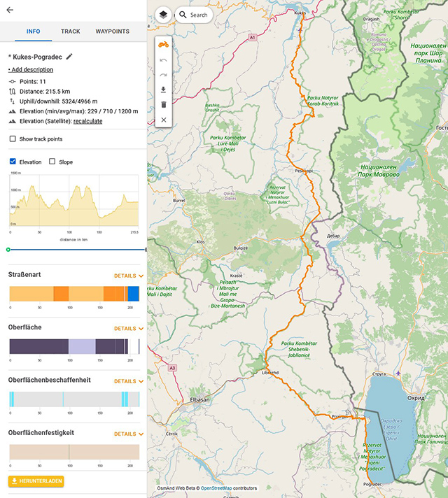Delete the track with trash icon
The image size is (448, 498).
pyautogui.click(x=163, y=104)
